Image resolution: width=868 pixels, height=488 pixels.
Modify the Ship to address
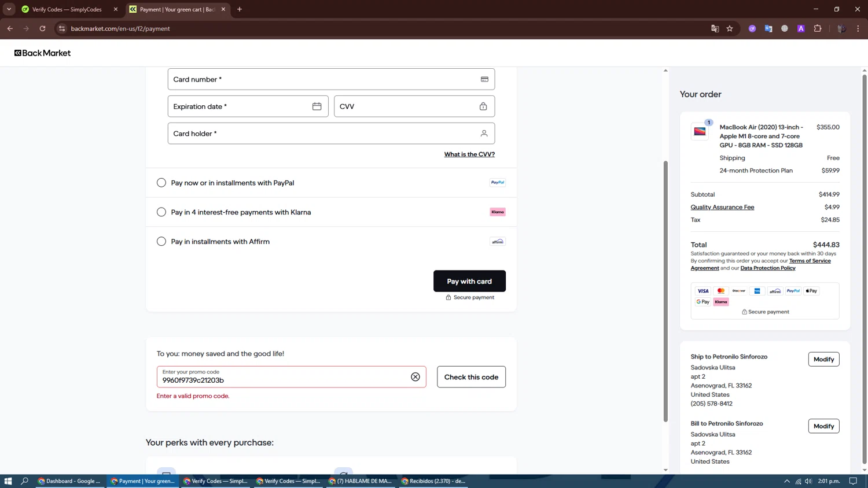click(823, 359)
